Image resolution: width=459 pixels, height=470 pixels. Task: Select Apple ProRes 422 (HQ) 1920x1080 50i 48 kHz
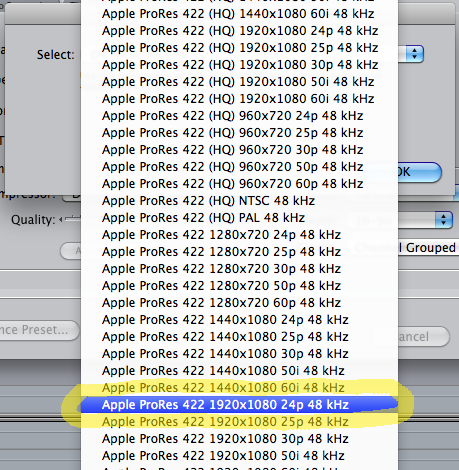(239, 82)
